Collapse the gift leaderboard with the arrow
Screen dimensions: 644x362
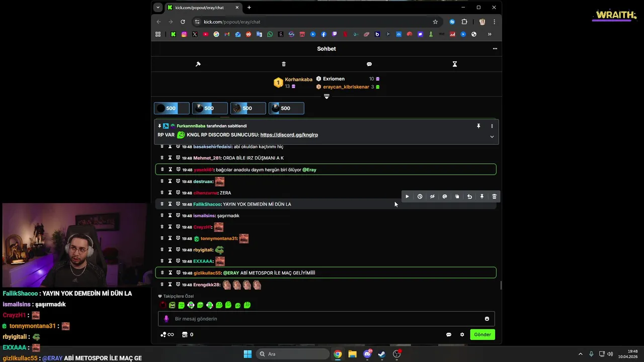tap(327, 96)
